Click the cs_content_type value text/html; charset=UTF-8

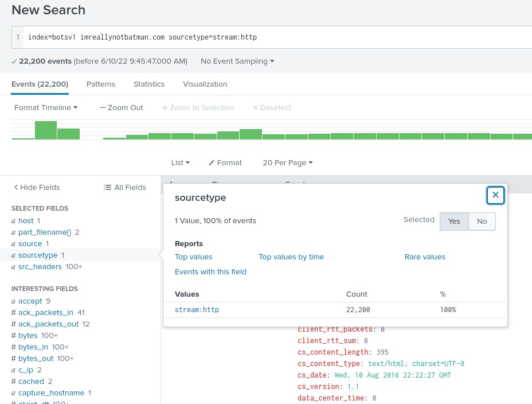[416, 364]
